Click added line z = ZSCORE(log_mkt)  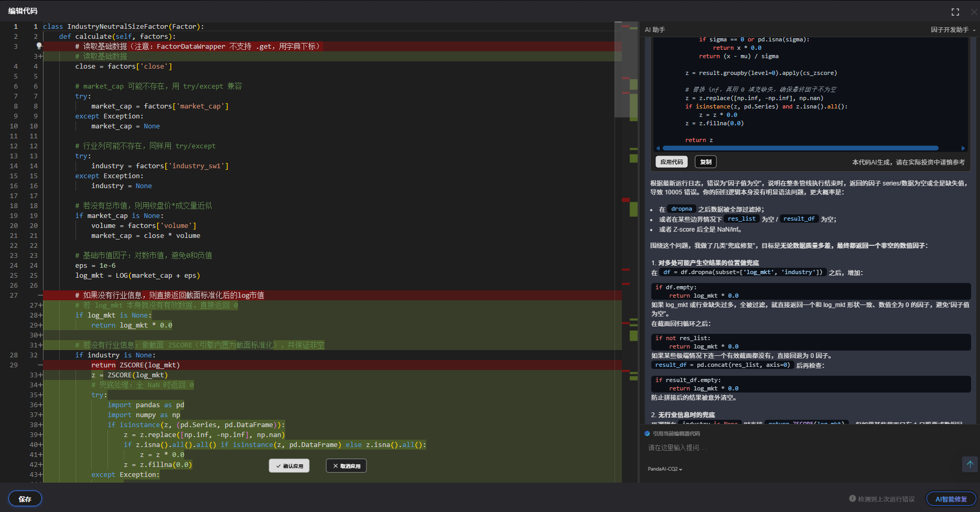click(130, 375)
